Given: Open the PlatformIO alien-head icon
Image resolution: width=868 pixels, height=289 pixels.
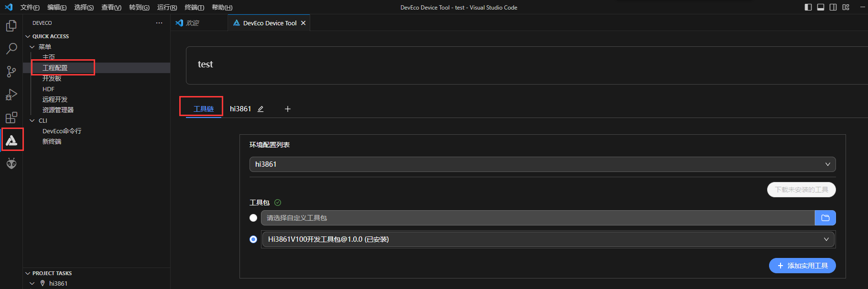Looking at the screenshot, I should pyautogui.click(x=11, y=163).
